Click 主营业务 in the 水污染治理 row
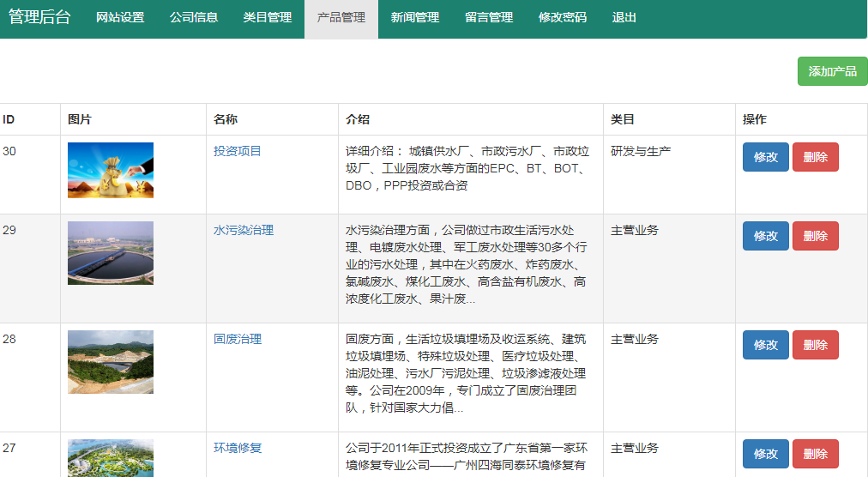This screenshot has height=477, width=868. coord(635,230)
